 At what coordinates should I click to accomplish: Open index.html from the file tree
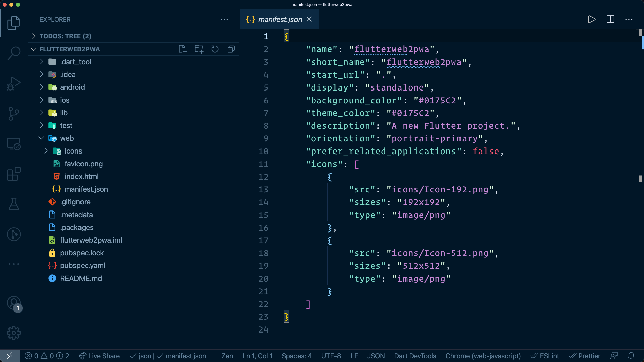click(82, 177)
